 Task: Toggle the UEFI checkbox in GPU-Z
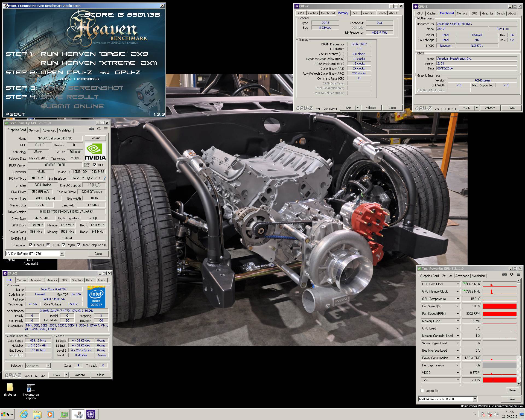tap(95, 165)
